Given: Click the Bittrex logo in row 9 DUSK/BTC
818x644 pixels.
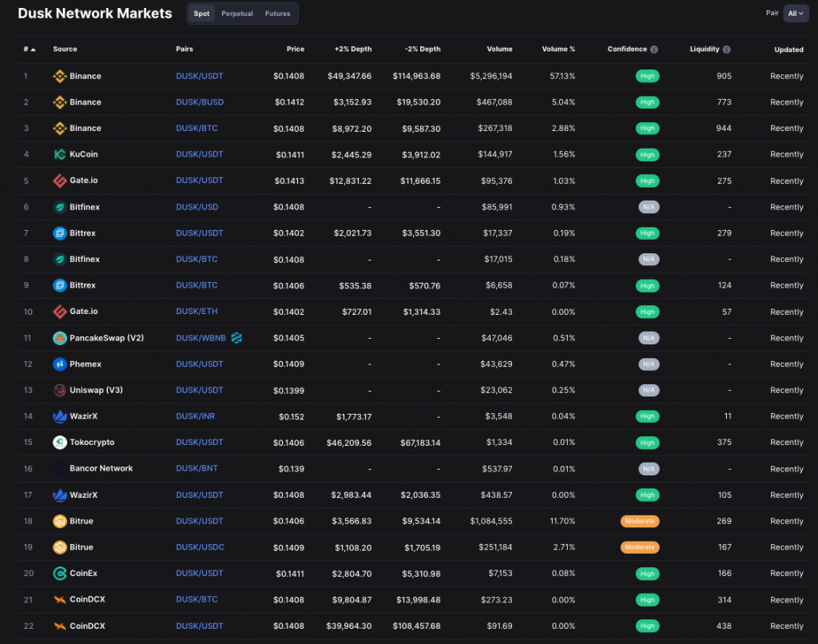Looking at the screenshot, I should 59,285.
